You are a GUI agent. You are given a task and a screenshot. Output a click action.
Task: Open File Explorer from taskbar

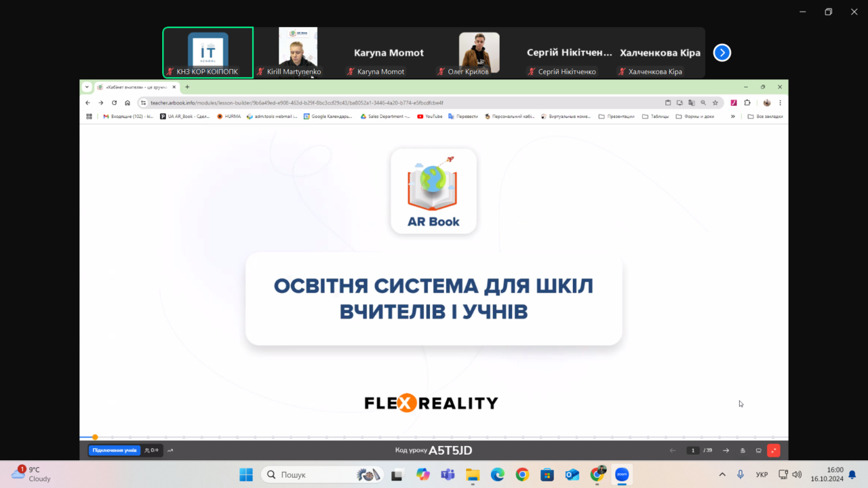473,474
